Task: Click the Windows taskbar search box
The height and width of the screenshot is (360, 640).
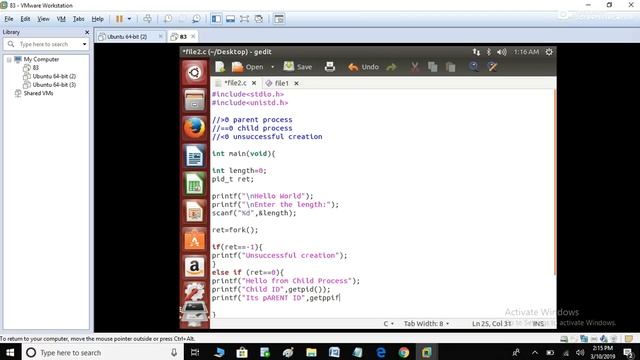Action: tap(102, 352)
